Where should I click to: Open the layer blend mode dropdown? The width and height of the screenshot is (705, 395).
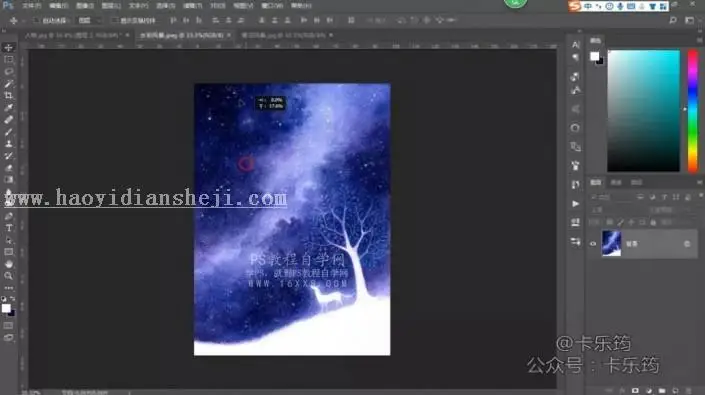pyautogui.click(x=617, y=210)
